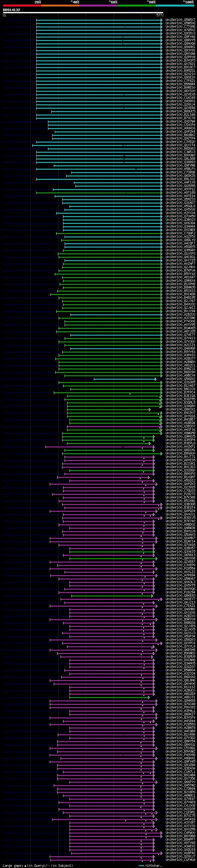Select the UniRef100_P26294 label
Viewport: 197px width, 868px height.
[180, 593]
